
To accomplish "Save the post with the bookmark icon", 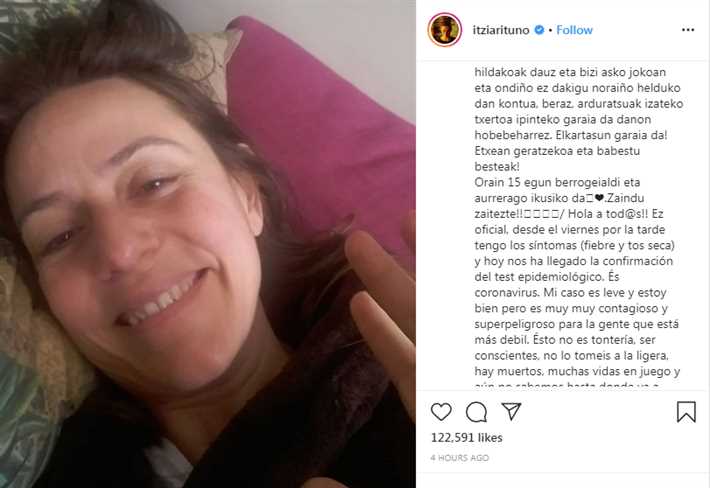I will (686, 412).
